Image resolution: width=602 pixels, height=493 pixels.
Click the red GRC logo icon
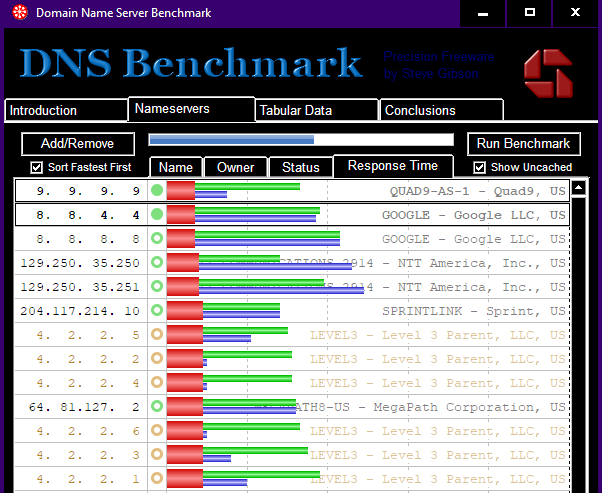548,73
